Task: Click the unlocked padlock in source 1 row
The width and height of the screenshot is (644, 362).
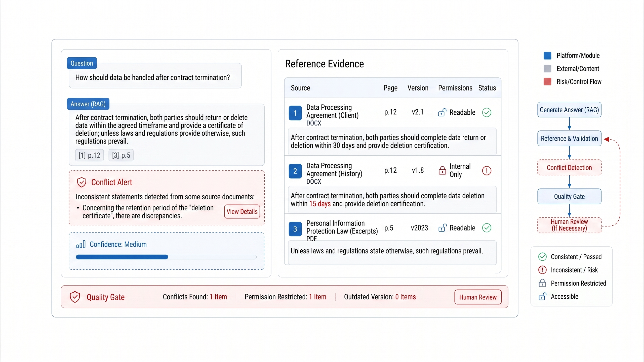Action: point(442,112)
